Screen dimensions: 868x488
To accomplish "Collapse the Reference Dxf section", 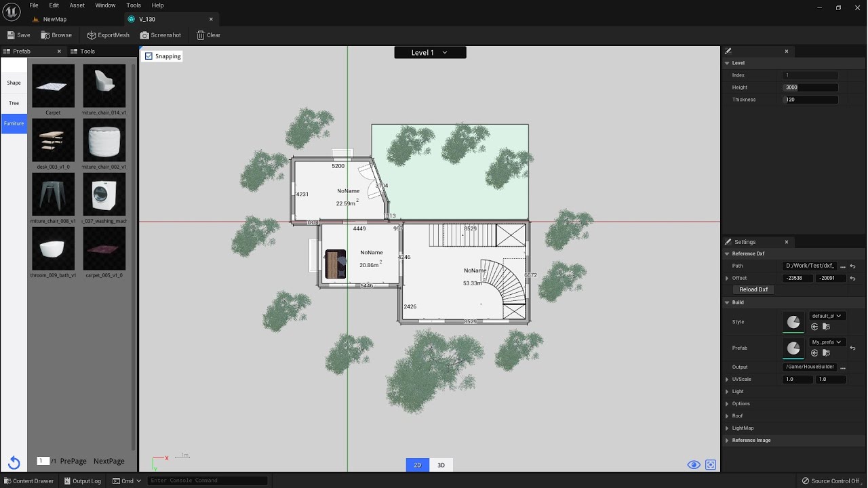I will (x=727, y=253).
